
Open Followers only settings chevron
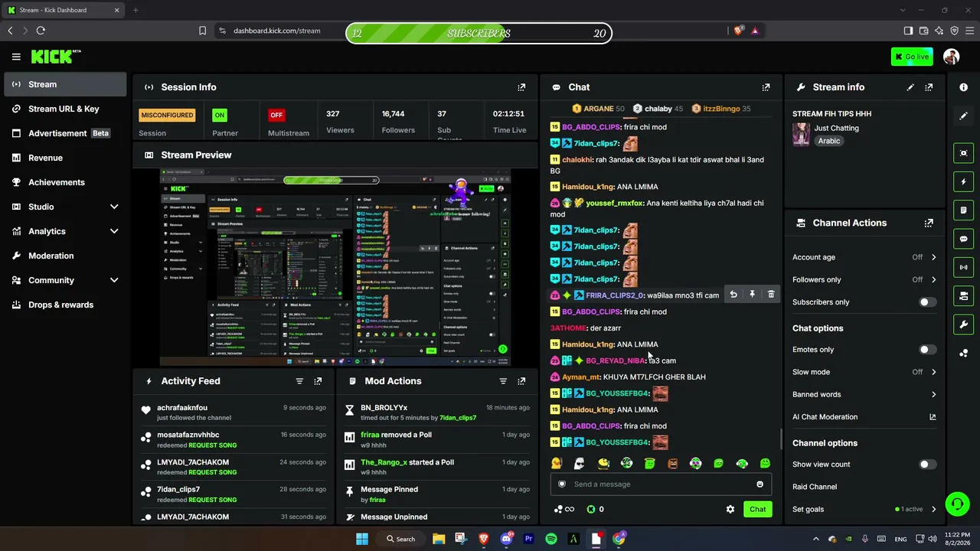[933, 279]
